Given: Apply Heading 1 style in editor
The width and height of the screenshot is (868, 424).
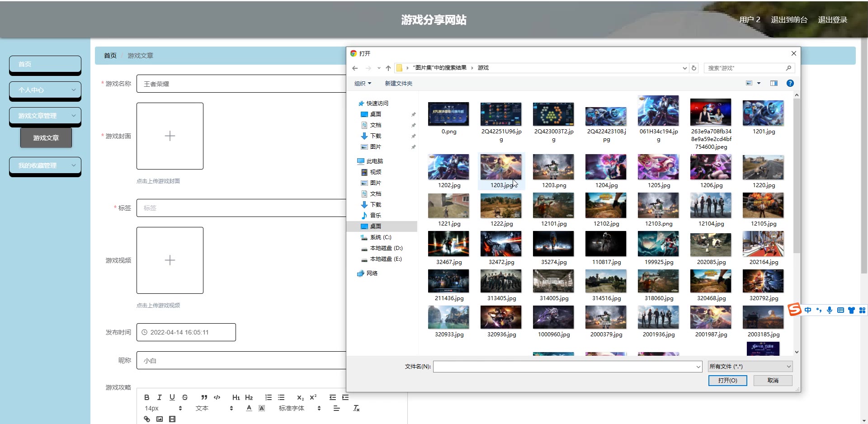Looking at the screenshot, I should pos(236,397).
